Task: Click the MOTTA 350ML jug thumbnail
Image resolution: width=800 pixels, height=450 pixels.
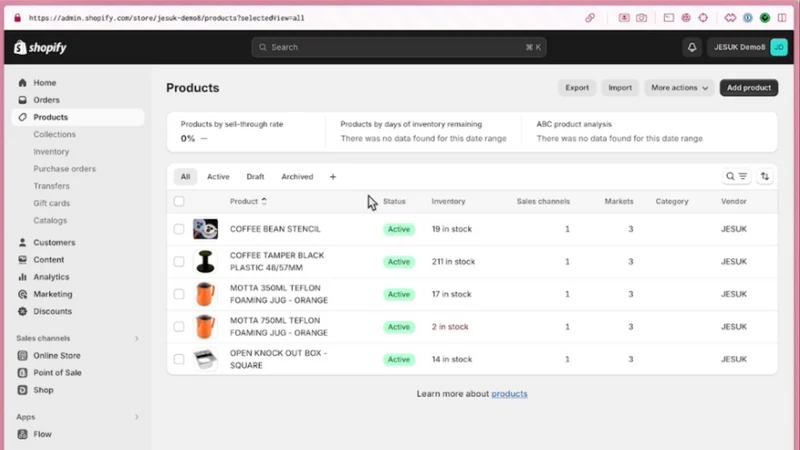Action: 205,294
